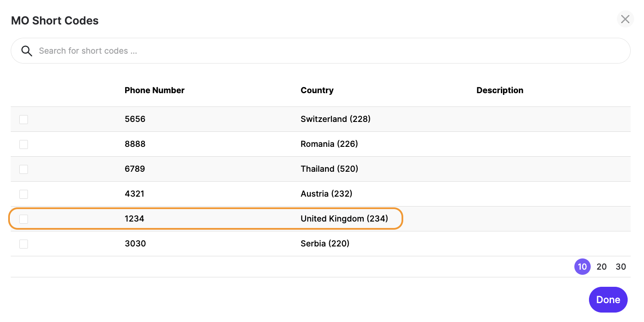Click phone number 1234 in highlighted row
This screenshot has height=322, width=644.
(135, 219)
